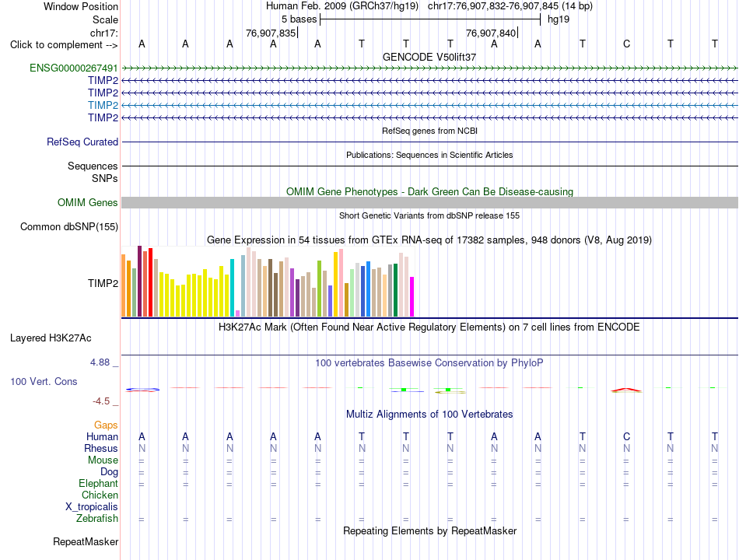The height and width of the screenshot is (560, 739).
Task: Select the Zebrafish alignment row label
Action: pos(97,519)
